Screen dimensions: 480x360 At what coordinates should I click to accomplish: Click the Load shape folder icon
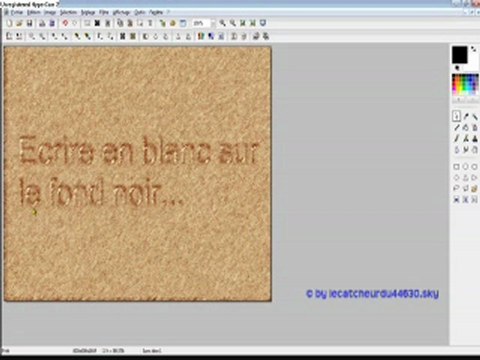pyautogui.click(x=475, y=188)
